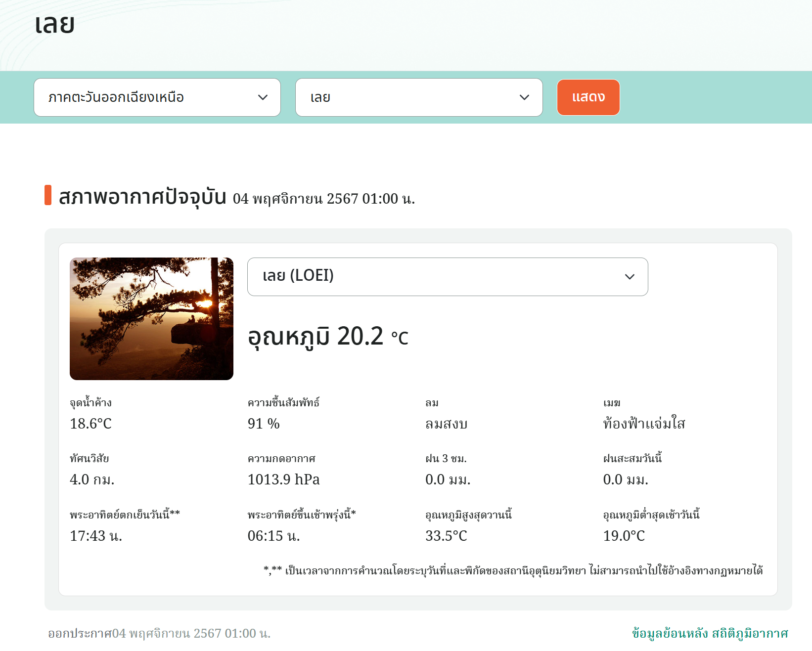Click the dew point value 18.6°C
The width and height of the screenshot is (812, 651).
[x=91, y=424]
